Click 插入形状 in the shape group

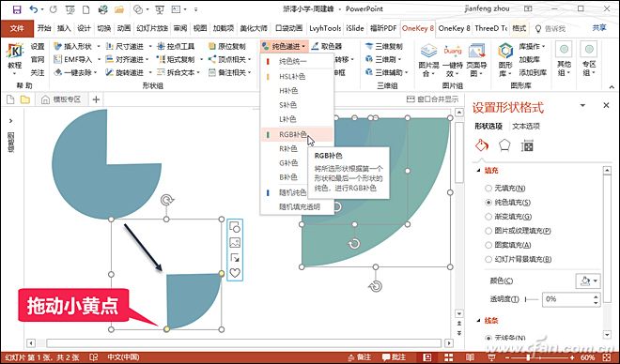(x=73, y=47)
